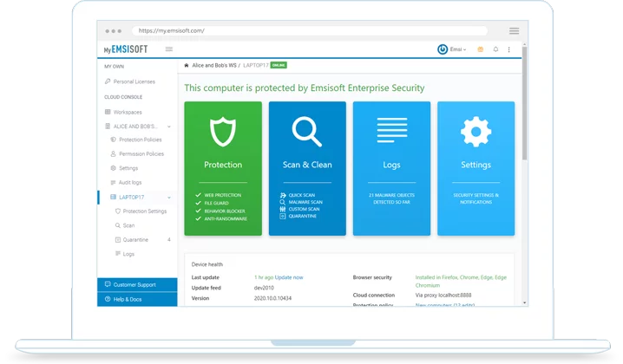The width and height of the screenshot is (623, 364).
Task: Click 21 malware objects detected text
Action: 391,198
